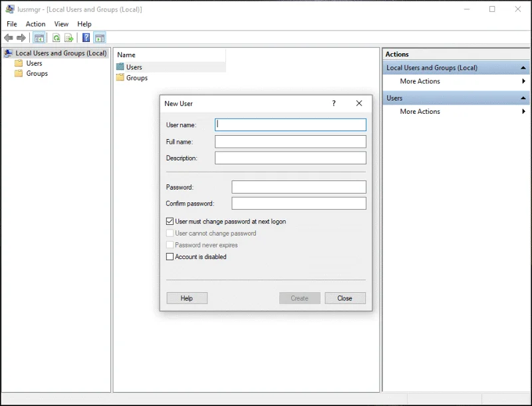This screenshot has height=406, width=532.
Task: Enable the Account is disabled checkbox
Action: click(x=170, y=257)
